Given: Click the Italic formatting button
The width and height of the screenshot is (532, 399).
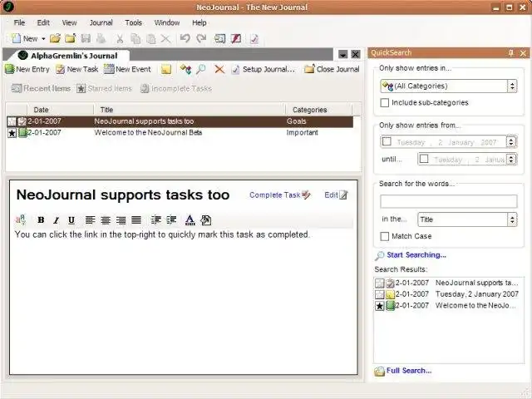Looking at the screenshot, I should pos(56,220).
